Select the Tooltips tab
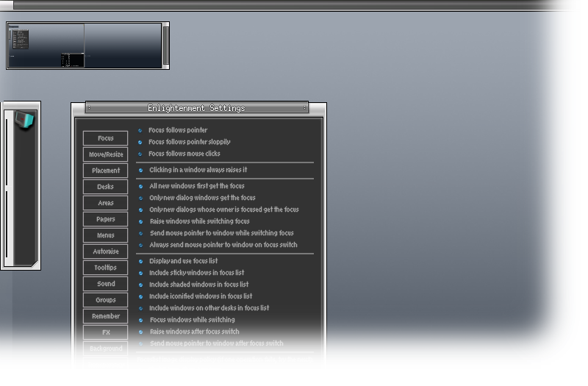Image resolution: width=588 pixels, height=386 pixels. point(105,268)
